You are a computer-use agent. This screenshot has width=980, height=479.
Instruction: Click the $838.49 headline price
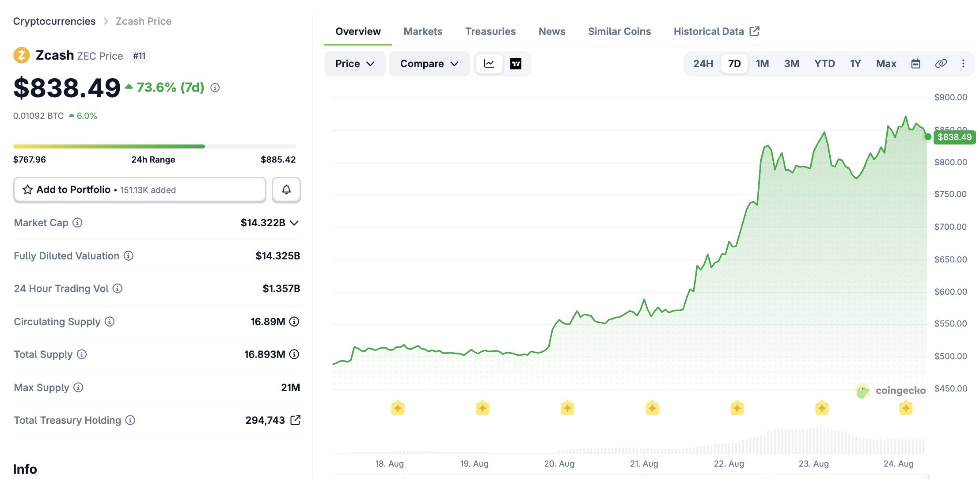(x=67, y=87)
